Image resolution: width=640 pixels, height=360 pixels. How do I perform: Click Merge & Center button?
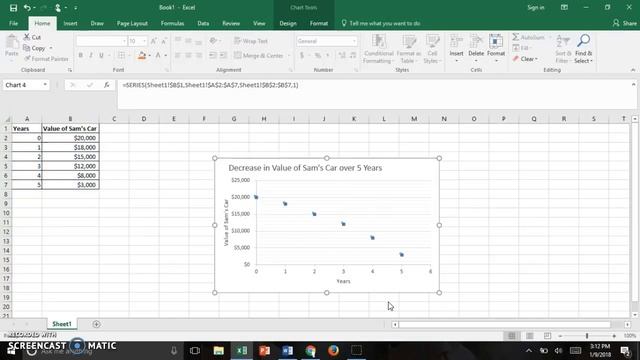(258, 56)
